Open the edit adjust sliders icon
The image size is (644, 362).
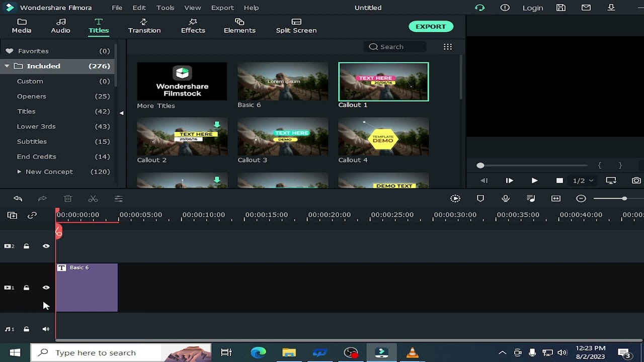118,199
